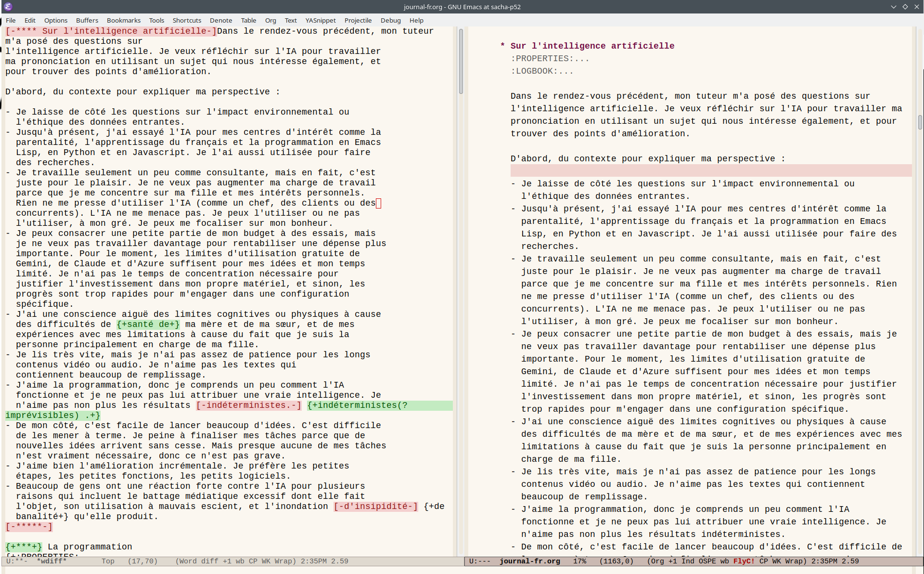
Task: Toggle folding of the Sur l'intelligence artificielle heading
Action: tap(592, 46)
